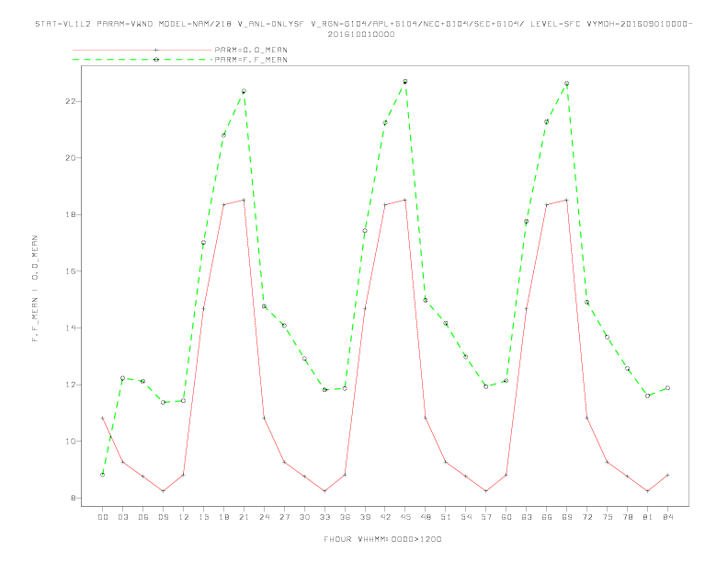Click x-axis tick label 12
The image size is (728, 563).
[x=184, y=517]
